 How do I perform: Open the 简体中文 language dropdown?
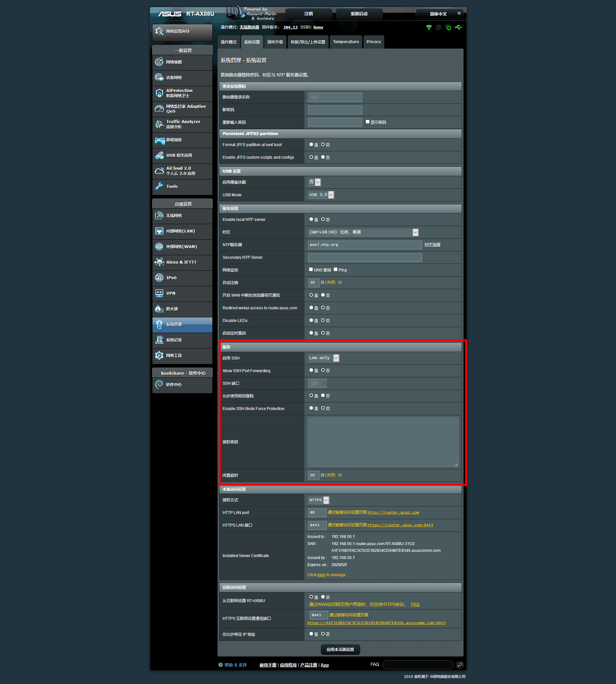439,14
